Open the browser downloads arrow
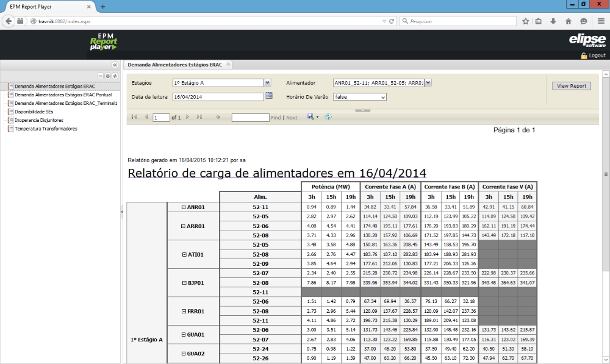This screenshot has height=364, width=610. [x=553, y=21]
